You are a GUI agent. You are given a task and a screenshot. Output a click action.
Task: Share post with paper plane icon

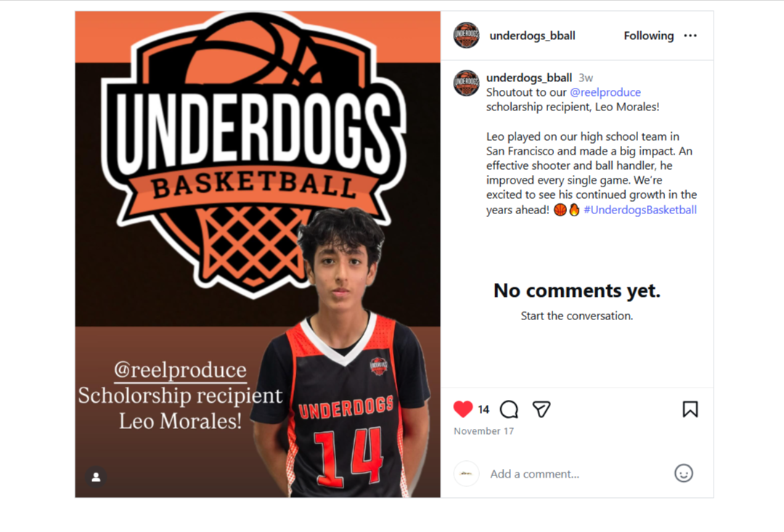click(541, 409)
